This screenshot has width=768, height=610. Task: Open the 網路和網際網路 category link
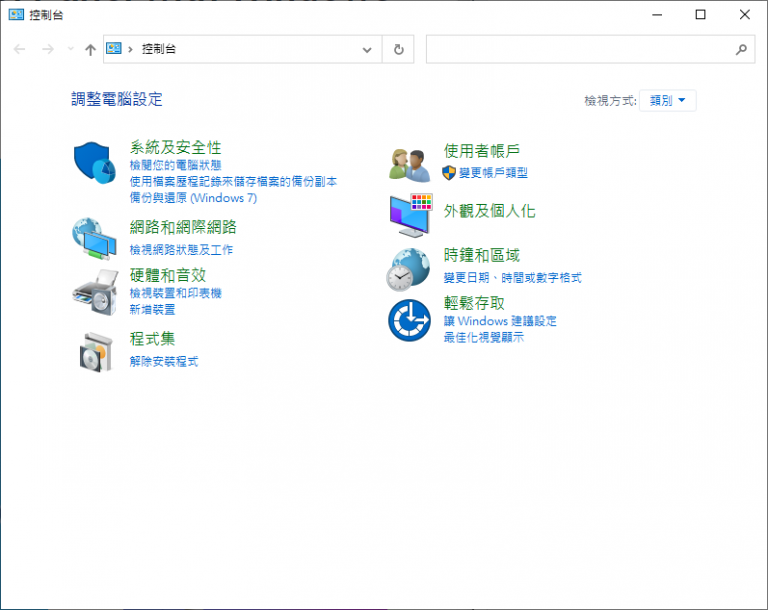click(x=183, y=227)
